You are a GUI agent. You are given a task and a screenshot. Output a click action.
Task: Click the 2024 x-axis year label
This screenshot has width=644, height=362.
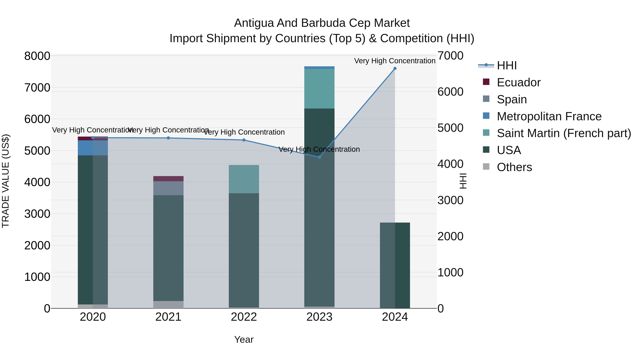tap(395, 317)
